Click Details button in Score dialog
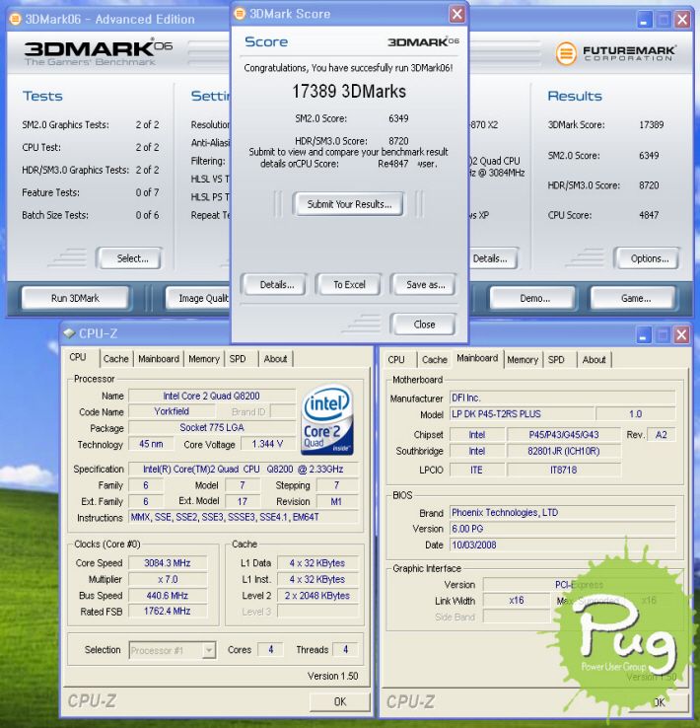This screenshot has height=728, width=700. click(x=274, y=285)
